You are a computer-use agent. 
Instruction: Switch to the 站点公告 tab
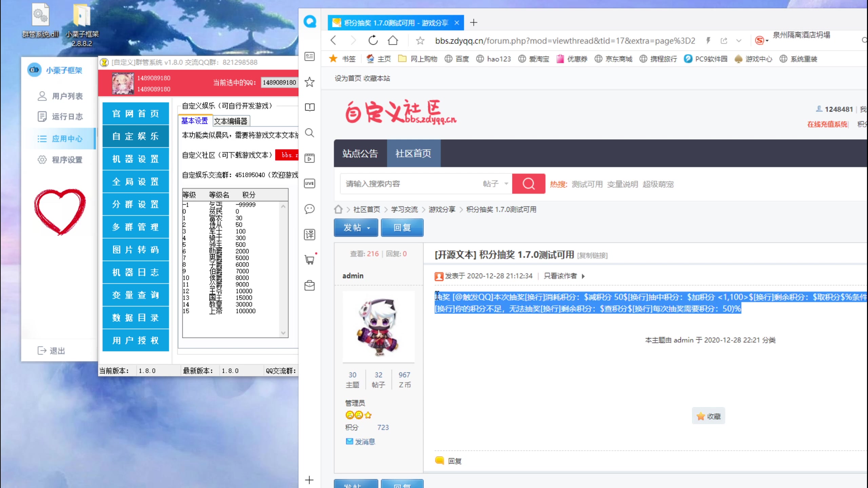pyautogui.click(x=360, y=154)
